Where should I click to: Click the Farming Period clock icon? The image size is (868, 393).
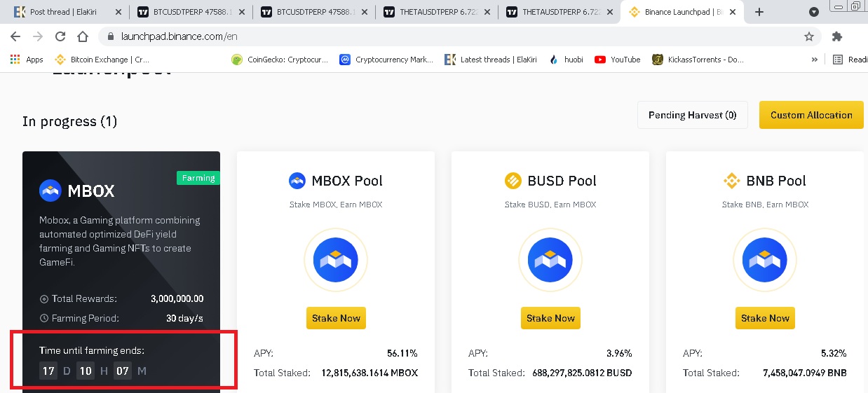[x=44, y=318]
